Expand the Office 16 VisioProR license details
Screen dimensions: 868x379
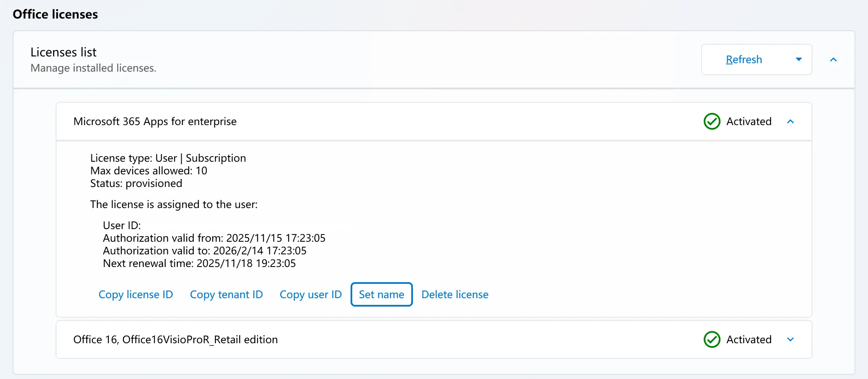(x=791, y=340)
